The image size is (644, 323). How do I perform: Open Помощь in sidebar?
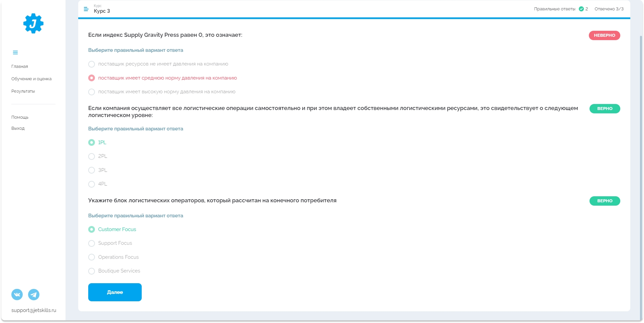(20, 117)
